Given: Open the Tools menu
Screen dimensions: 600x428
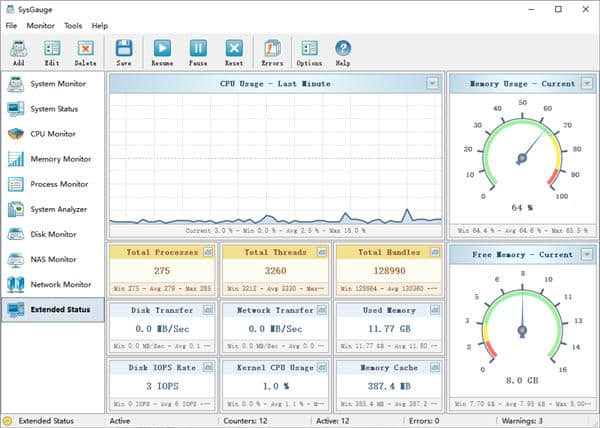Looking at the screenshot, I should (x=73, y=25).
